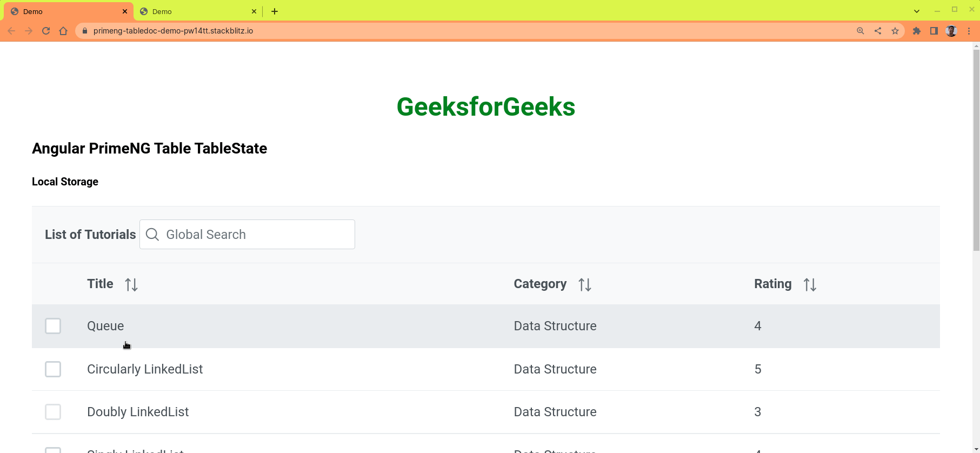
Task: Select the Circularly LinkedList row checkbox
Action: click(53, 369)
